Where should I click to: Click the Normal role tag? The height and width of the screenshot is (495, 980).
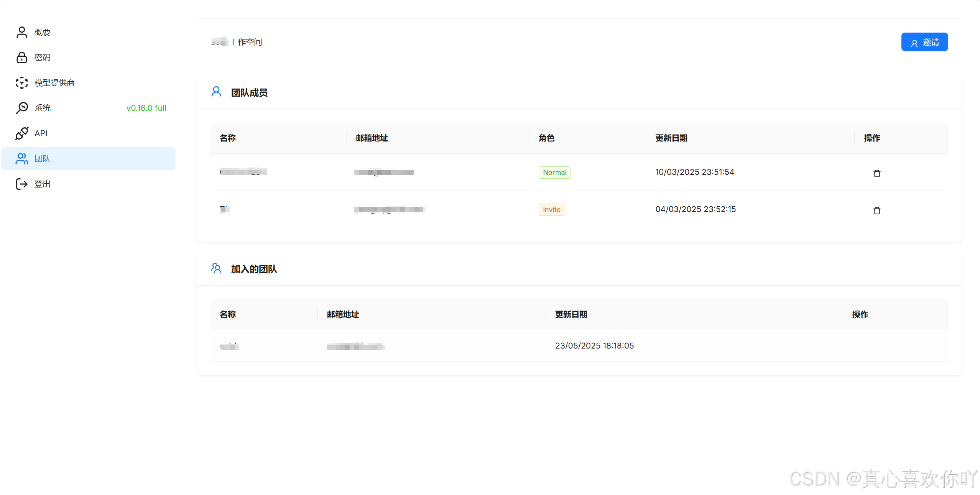click(x=554, y=173)
